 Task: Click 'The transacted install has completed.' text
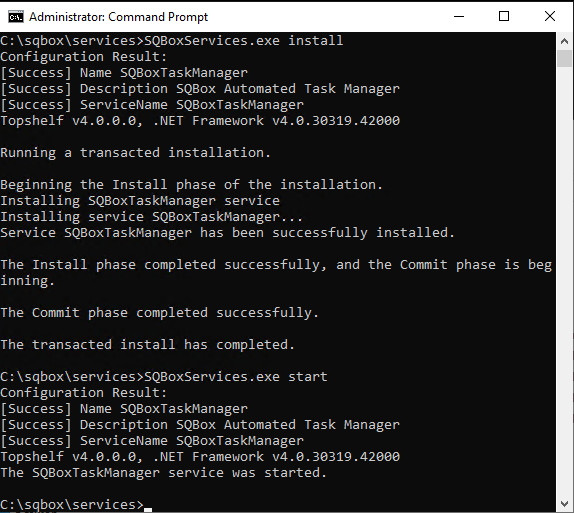(x=148, y=345)
